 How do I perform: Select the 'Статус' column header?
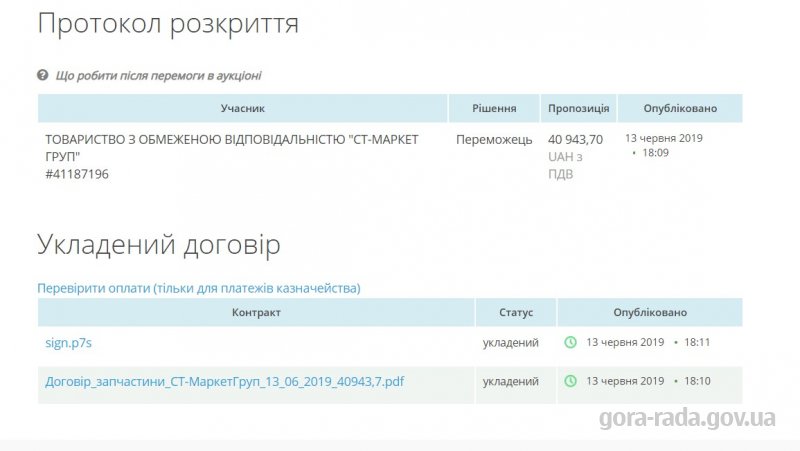[x=516, y=312]
